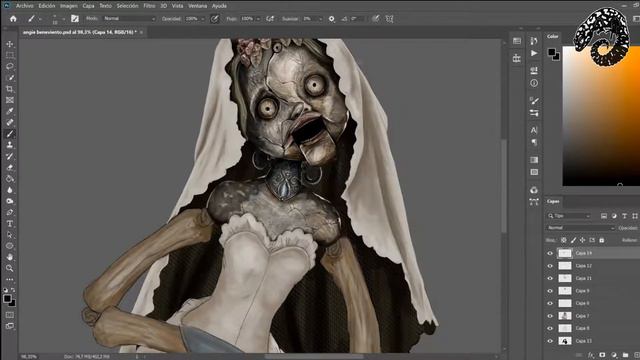
Task: Open the Flujo value dropdown
Action: tap(258, 19)
